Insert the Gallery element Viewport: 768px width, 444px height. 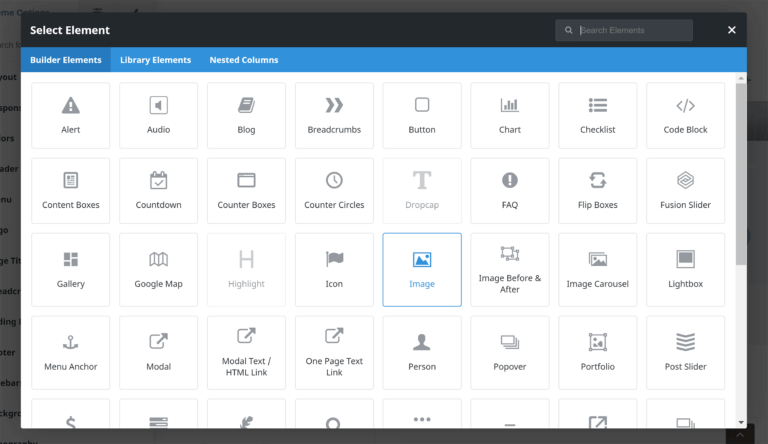coord(71,270)
